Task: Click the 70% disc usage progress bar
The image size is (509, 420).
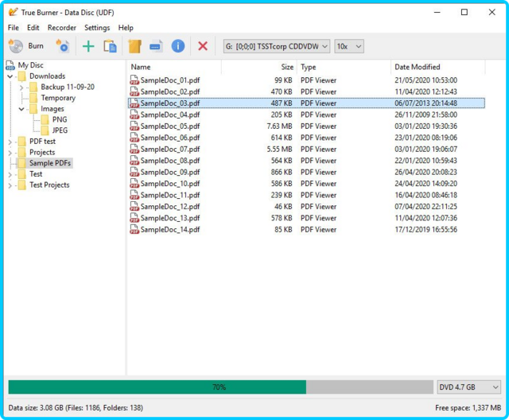Action: coord(221,387)
